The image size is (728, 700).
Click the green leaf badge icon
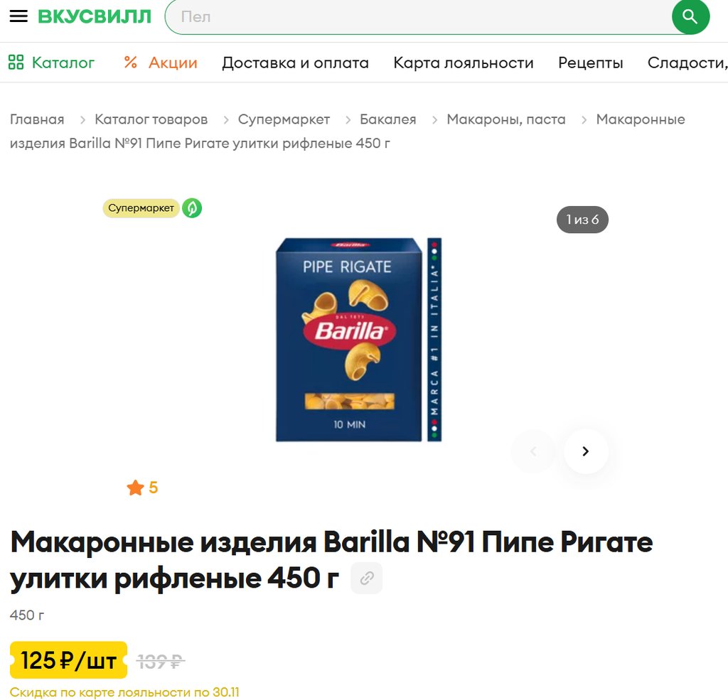192,208
